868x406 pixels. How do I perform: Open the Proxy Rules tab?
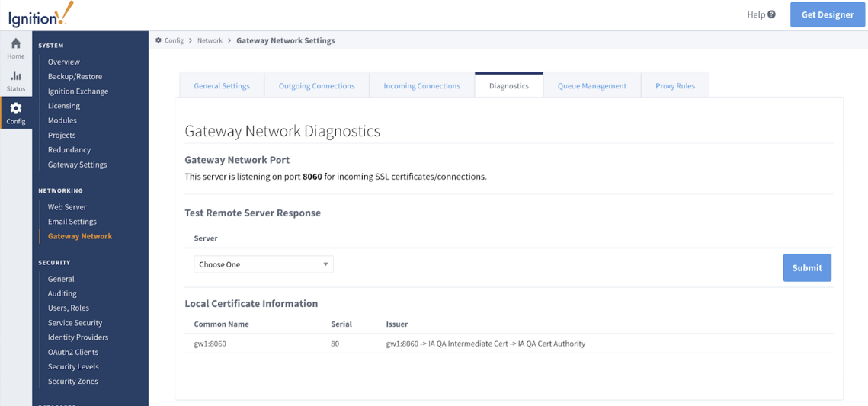tap(674, 86)
